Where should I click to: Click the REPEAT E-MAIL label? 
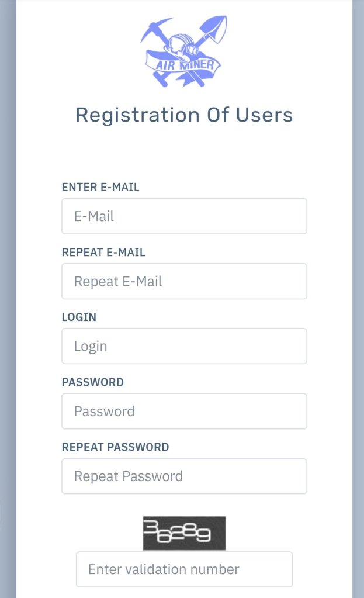pyautogui.click(x=103, y=253)
